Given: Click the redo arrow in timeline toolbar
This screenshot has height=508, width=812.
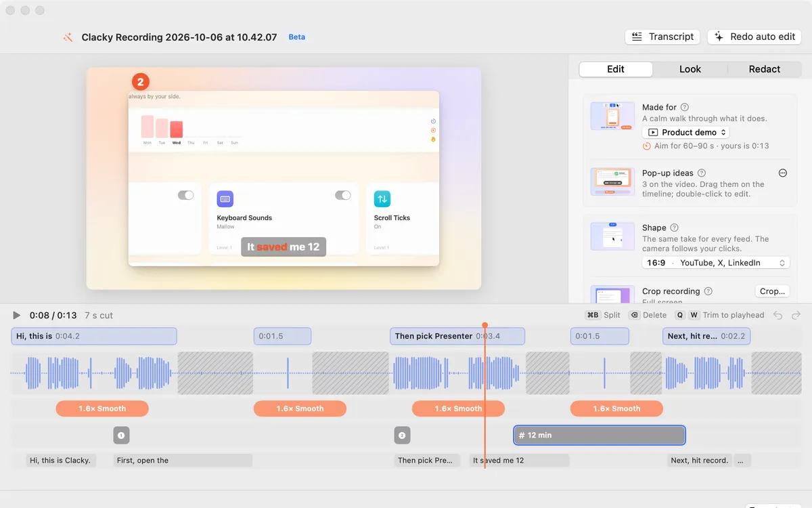Looking at the screenshot, I should pyautogui.click(x=796, y=315).
